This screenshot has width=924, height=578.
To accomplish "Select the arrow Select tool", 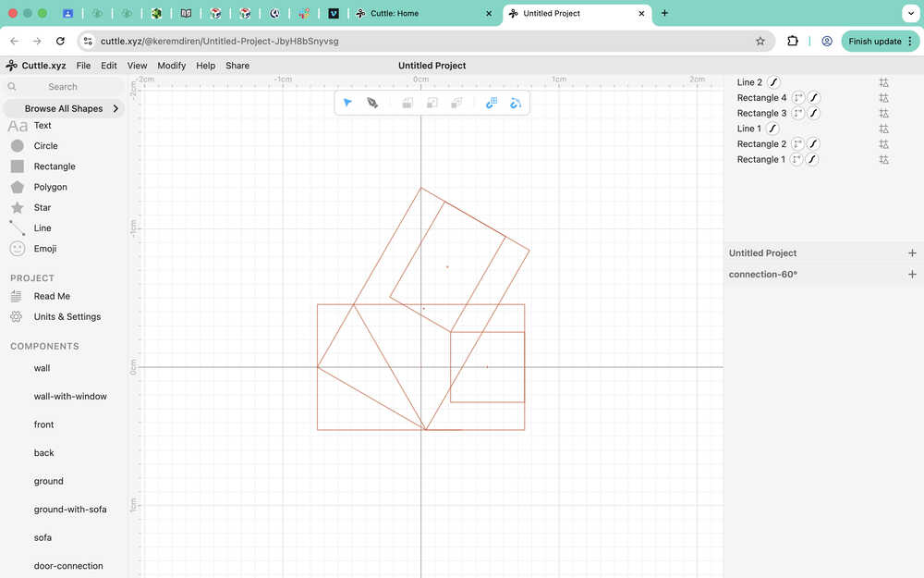I will point(347,103).
